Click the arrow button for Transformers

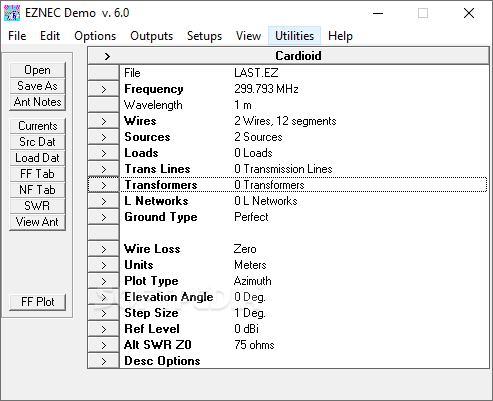[104, 185]
